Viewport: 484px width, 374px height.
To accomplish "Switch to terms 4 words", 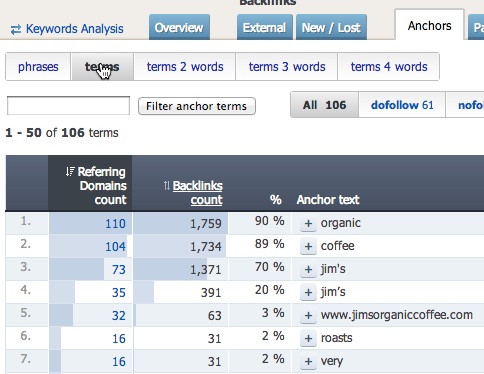I will coord(389,67).
